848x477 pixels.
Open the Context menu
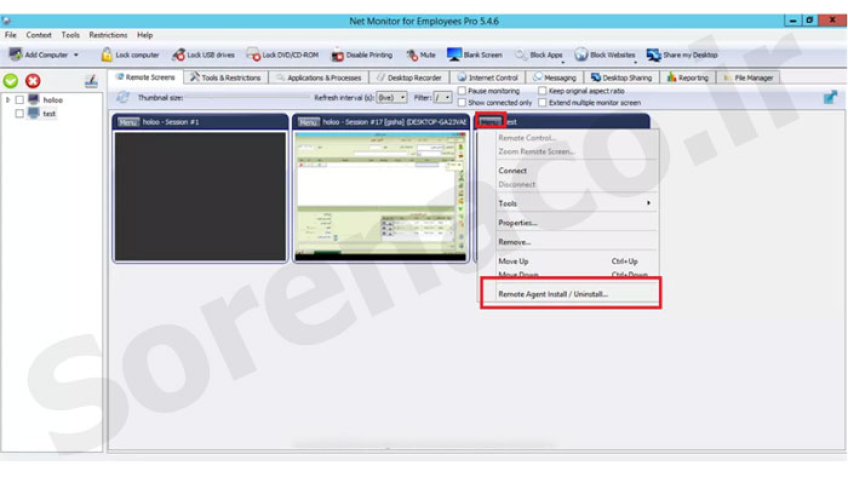click(x=38, y=35)
